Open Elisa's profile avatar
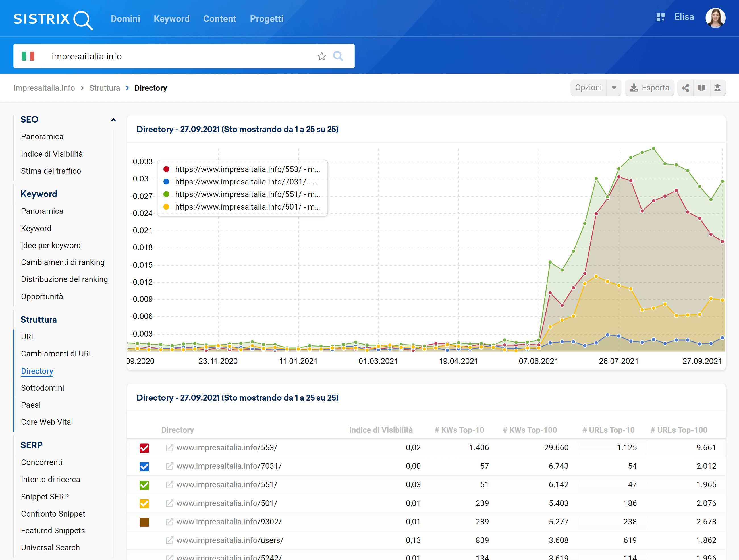Viewport: 739px width, 560px height. coord(715,18)
